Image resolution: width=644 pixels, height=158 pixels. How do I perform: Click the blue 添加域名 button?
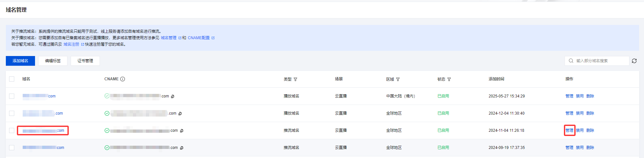click(x=20, y=61)
